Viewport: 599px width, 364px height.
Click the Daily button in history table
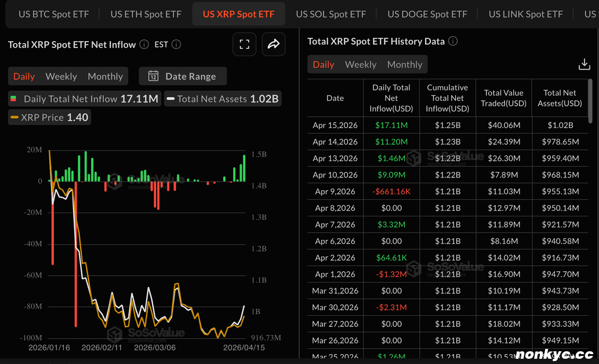click(x=323, y=65)
